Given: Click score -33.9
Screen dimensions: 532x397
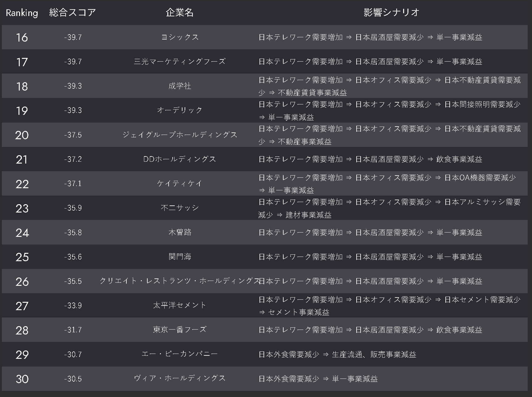Looking at the screenshot, I should tap(73, 306).
